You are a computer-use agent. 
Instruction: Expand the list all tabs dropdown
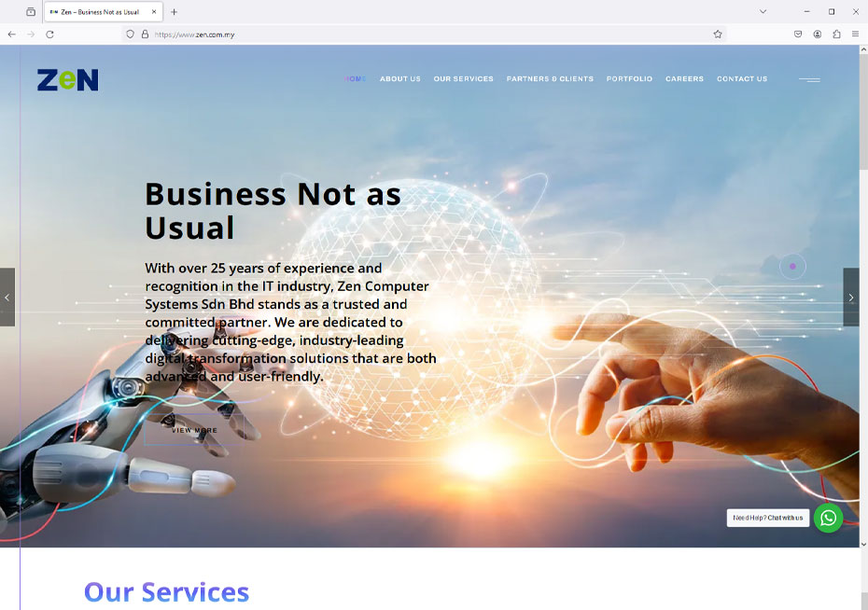pyautogui.click(x=763, y=11)
